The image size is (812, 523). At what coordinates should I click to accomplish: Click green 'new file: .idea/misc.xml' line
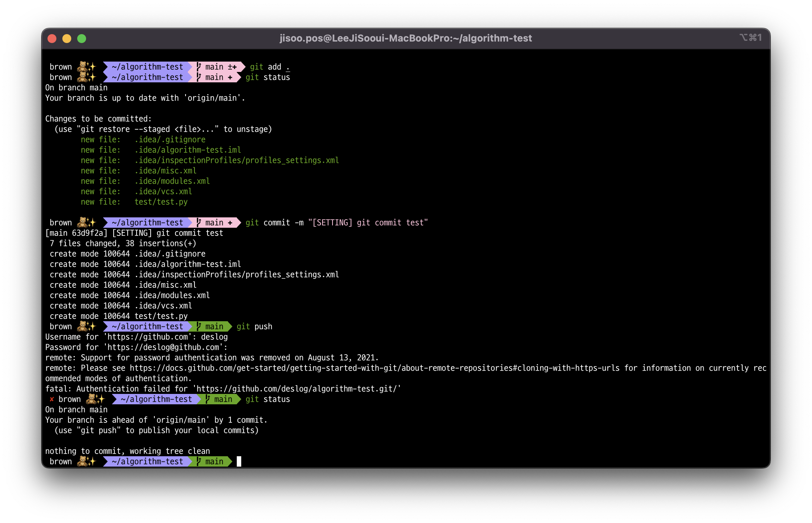click(139, 171)
